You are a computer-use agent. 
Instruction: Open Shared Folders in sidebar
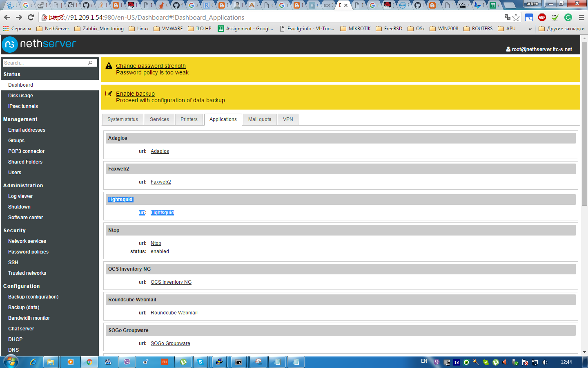coord(25,162)
